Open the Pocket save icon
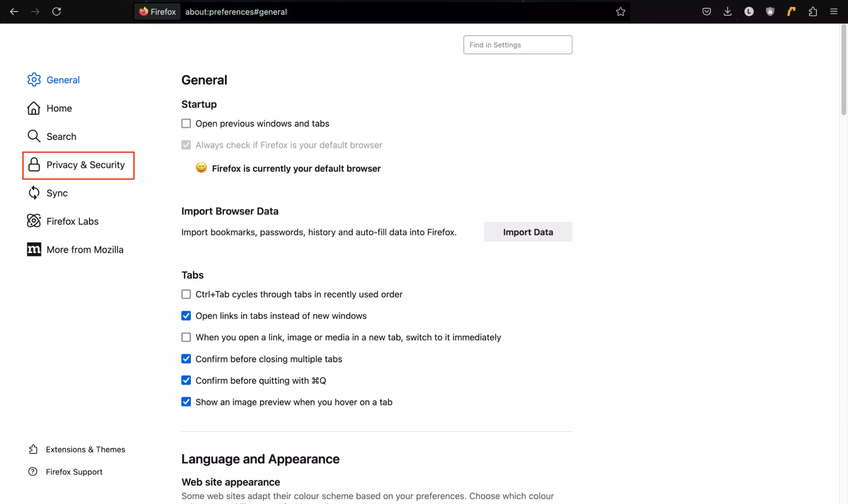The height and width of the screenshot is (504, 848). coord(706,11)
